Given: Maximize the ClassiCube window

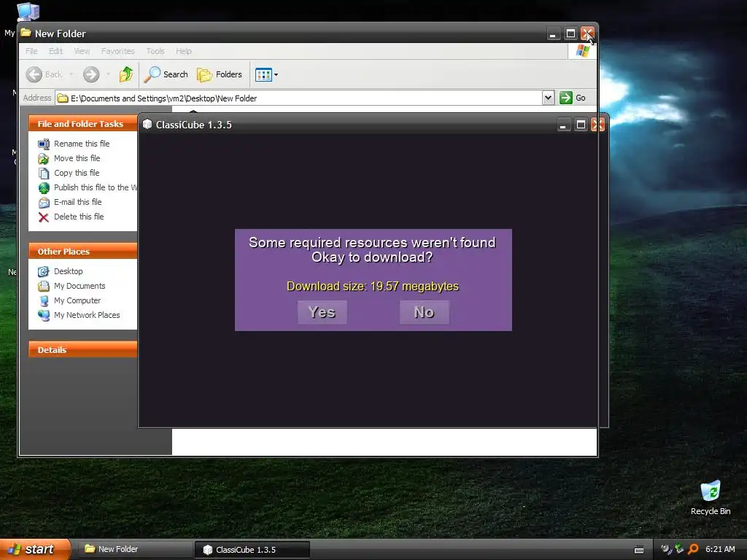Looking at the screenshot, I should 581,125.
